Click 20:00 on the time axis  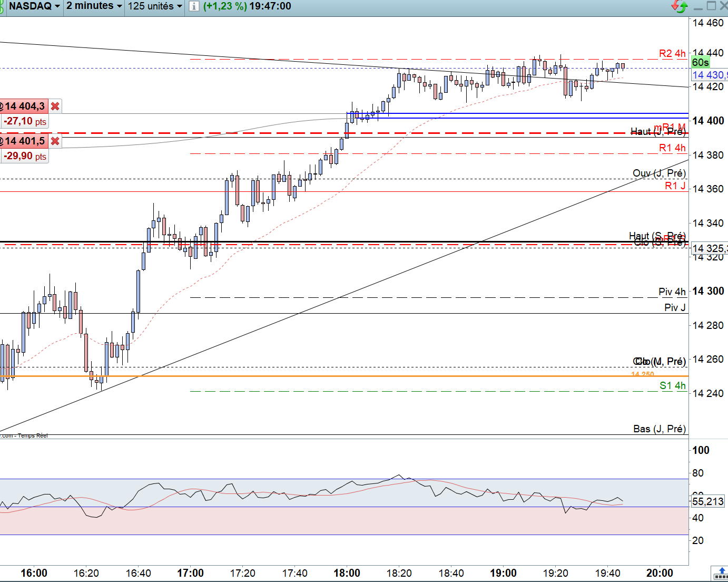(x=660, y=573)
